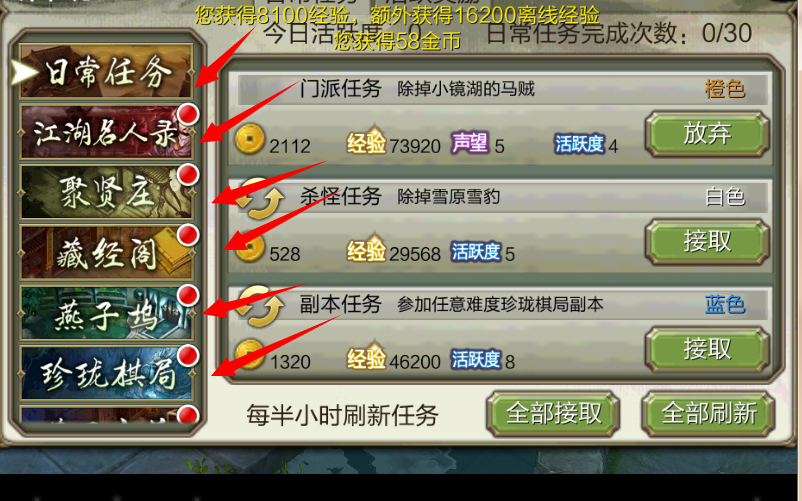Tap the gold coin beside 1320
The width and height of the screenshot is (802, 501).
[250, 354]
